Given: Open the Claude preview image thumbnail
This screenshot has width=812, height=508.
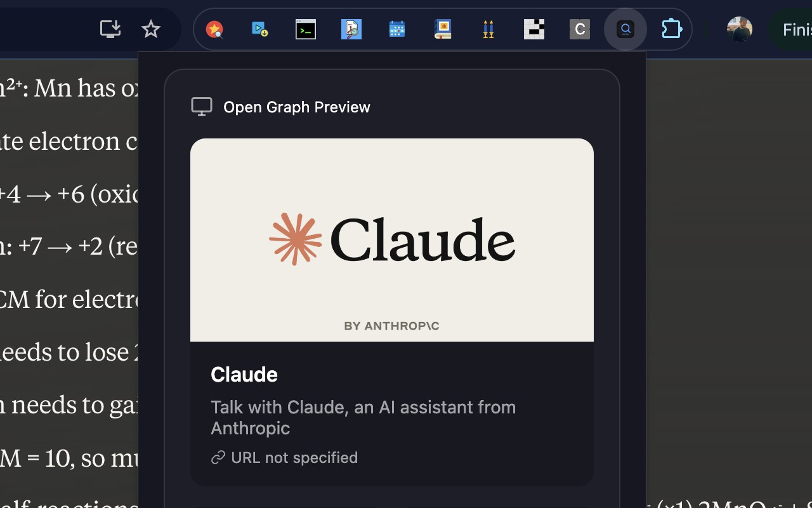Looking at the screenshot, I should 392,240.
